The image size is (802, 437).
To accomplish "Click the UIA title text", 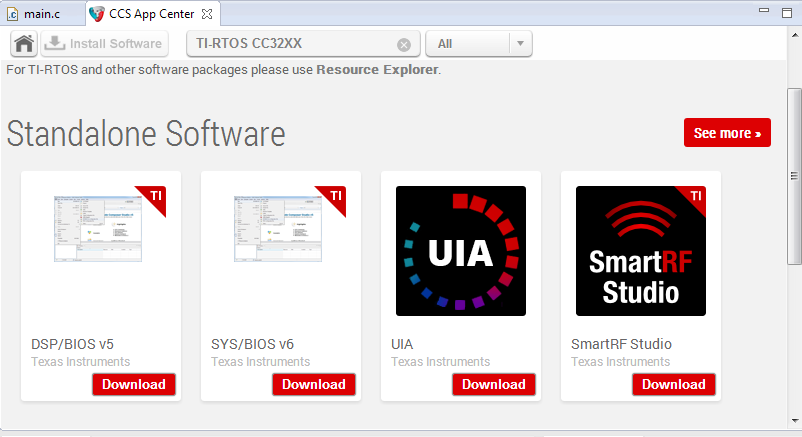I will coord(402,344).
